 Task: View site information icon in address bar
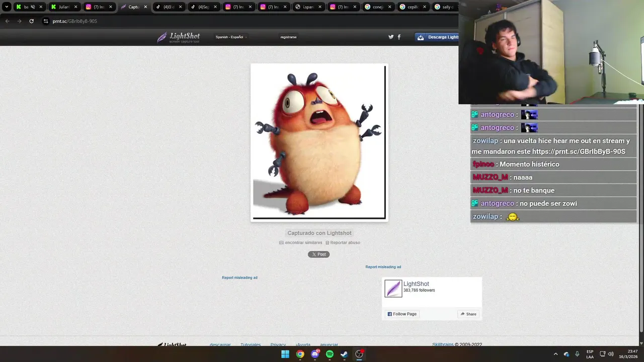tap(46, 21)
